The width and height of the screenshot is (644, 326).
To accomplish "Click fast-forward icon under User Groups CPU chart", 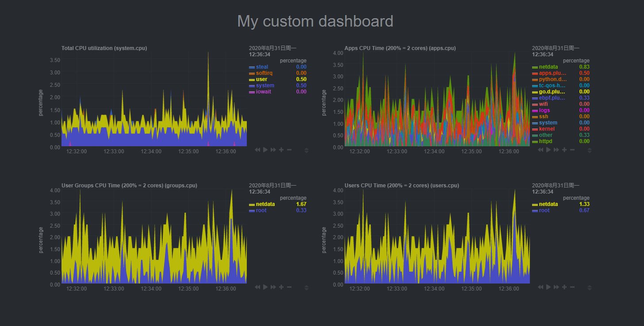I will (273, 287).
